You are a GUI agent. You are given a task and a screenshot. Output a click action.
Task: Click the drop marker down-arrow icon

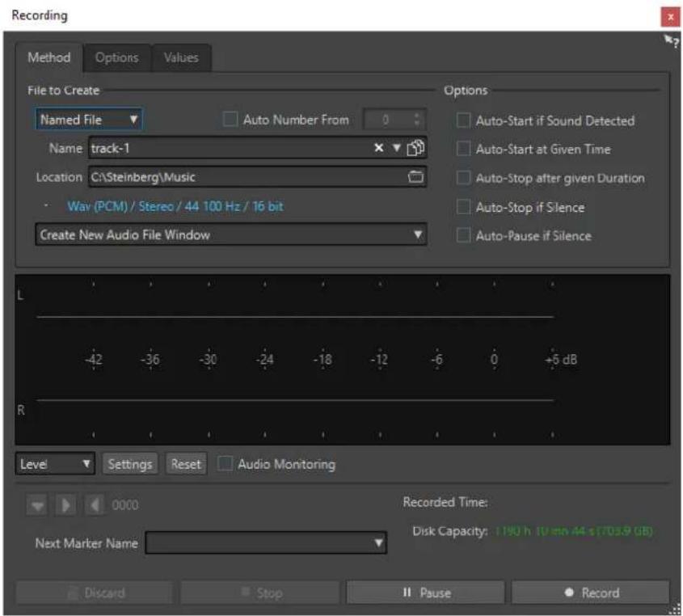[x=37, y=505]
